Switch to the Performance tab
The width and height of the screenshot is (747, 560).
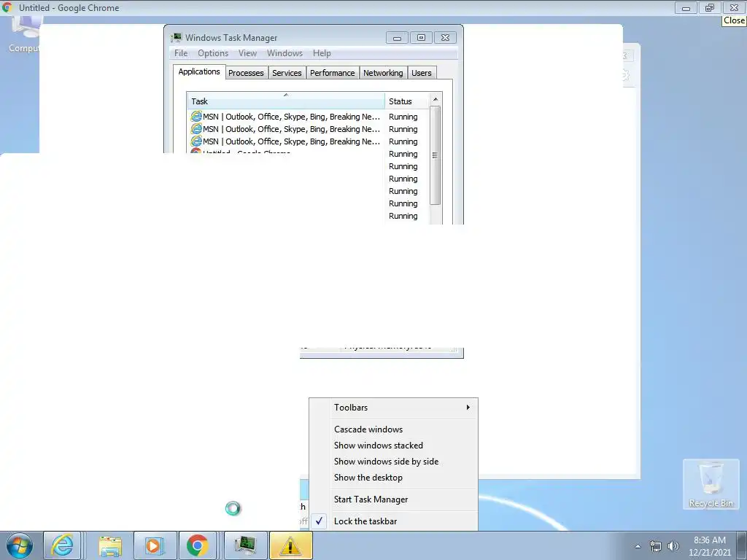click(332, 73)
